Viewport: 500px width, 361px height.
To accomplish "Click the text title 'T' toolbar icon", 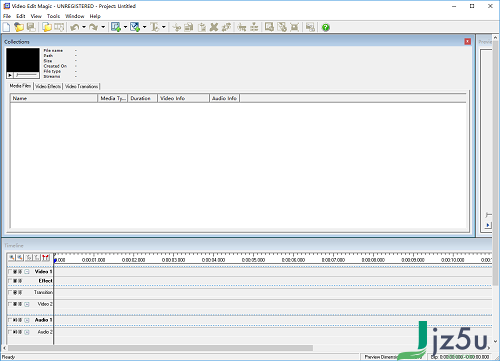I will [155, 27].
